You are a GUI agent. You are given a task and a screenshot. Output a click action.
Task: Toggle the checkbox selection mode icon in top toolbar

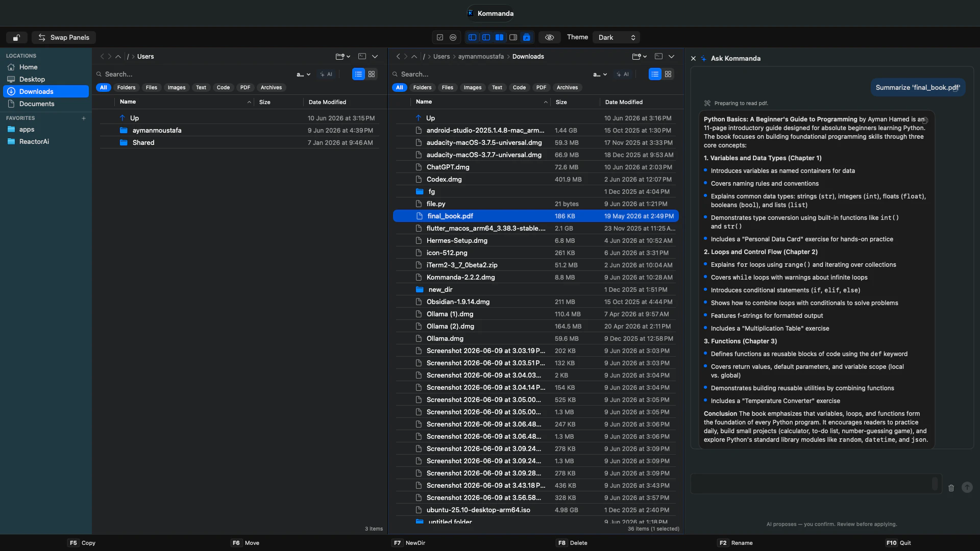[440, 37]
